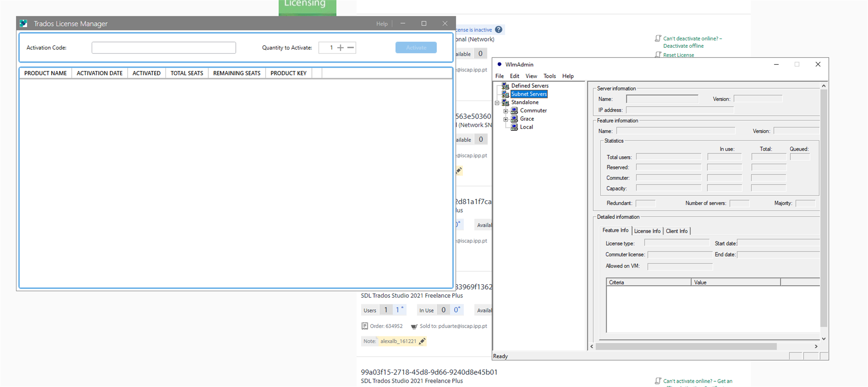Sort by PRODUCT NAME column header
This screenshot has height=387, width=868.
45,73
